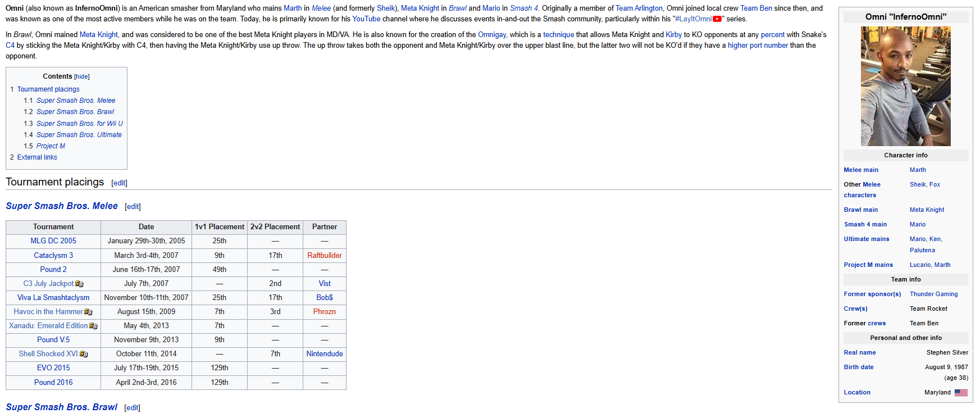Click the United States flag icon by Maryland
The width and height of the screenshot is (980, 413).
tap(961, 393)
